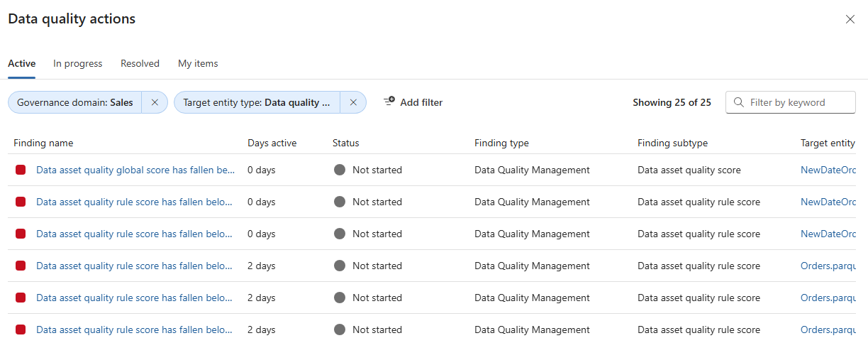Screen dimensions: 868x343
Task: Click the search magnifier icon
Action: [738, 102]
